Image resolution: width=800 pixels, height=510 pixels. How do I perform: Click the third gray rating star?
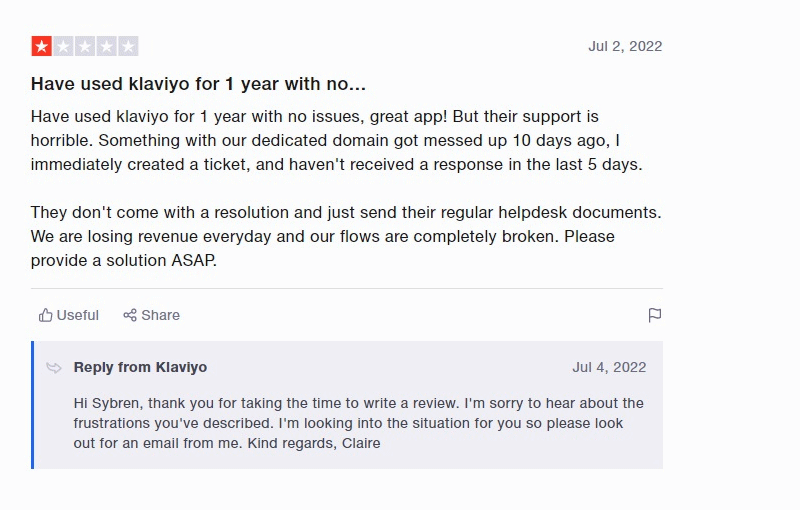[x=85, y=46]
